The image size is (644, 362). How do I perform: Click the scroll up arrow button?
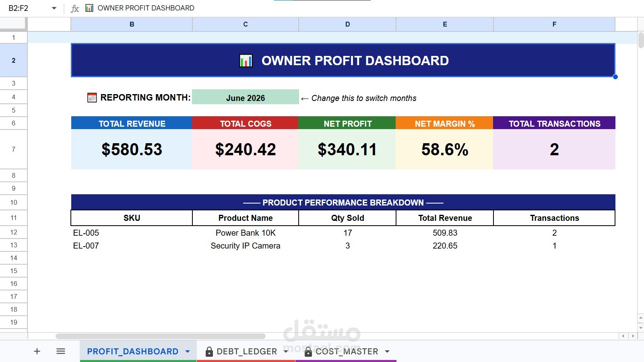click(x=641, y=318)
